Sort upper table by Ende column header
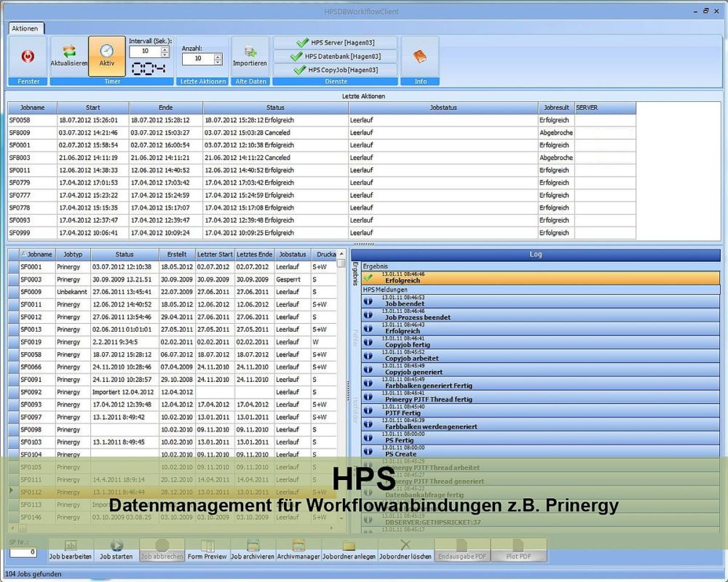 tap(166, 108)
